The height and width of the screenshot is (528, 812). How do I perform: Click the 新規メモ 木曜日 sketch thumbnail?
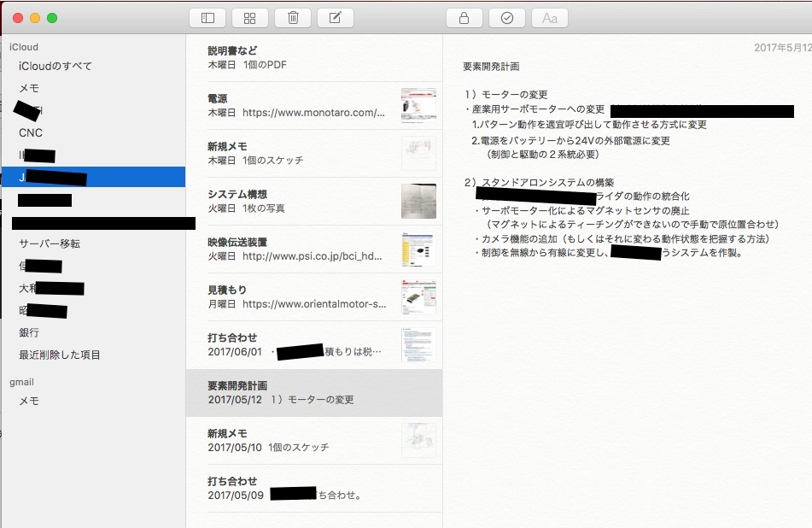[418, 154]
